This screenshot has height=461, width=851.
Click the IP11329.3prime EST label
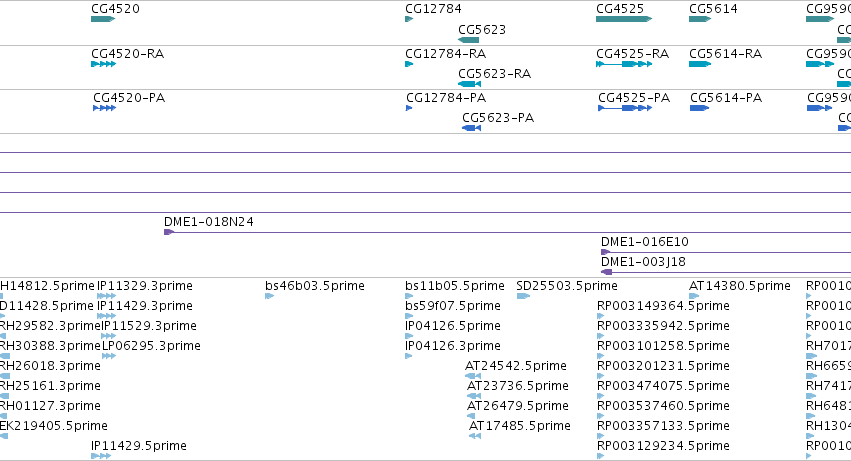[145, 286]
